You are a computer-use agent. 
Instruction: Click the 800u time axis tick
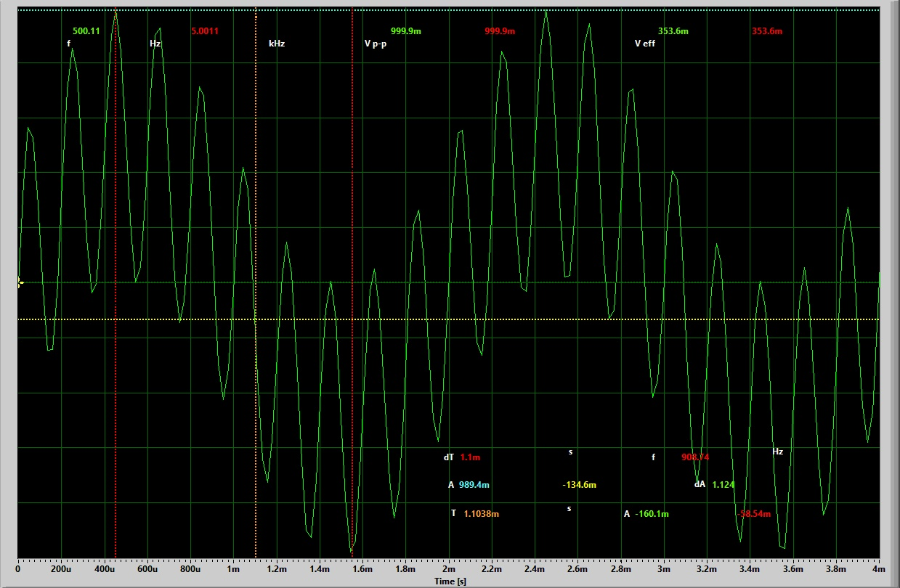190,571
